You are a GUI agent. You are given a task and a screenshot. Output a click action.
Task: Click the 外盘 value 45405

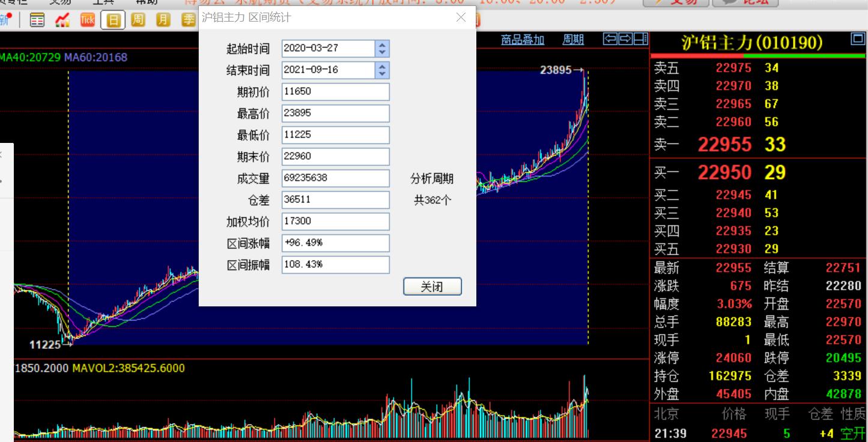pos(733,394)
